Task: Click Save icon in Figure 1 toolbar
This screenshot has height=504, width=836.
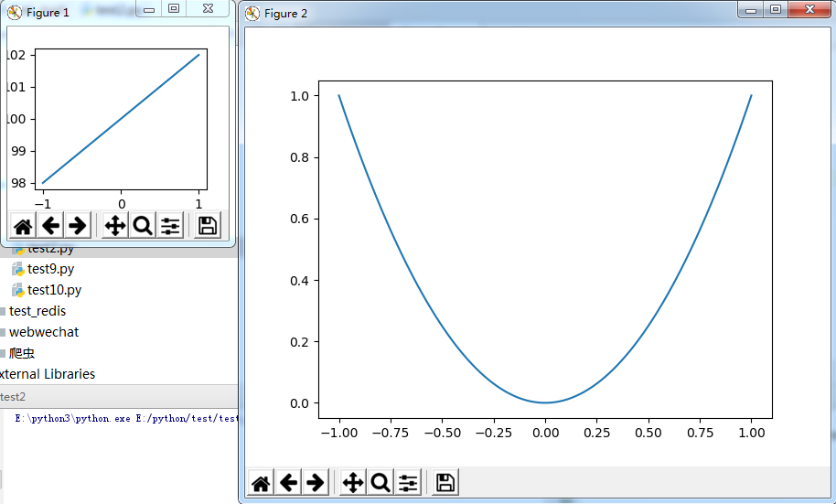Action: point(208,226)
